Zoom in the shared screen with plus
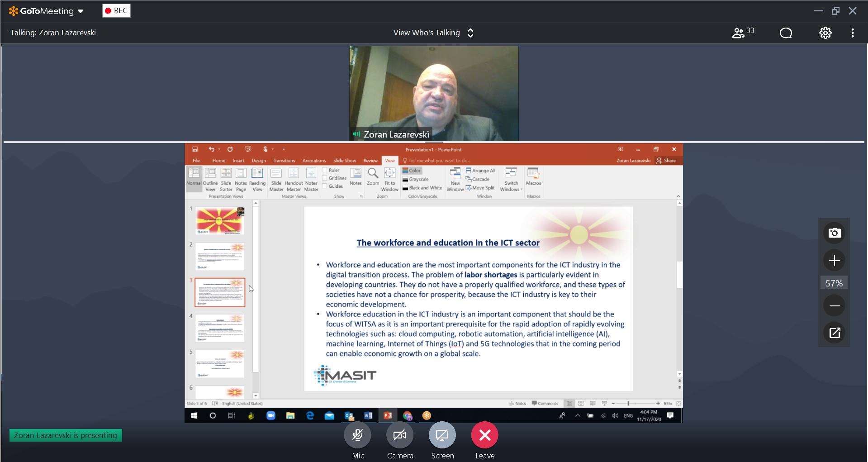This screenshot has width=868, height=462. (x=834, y=260)
